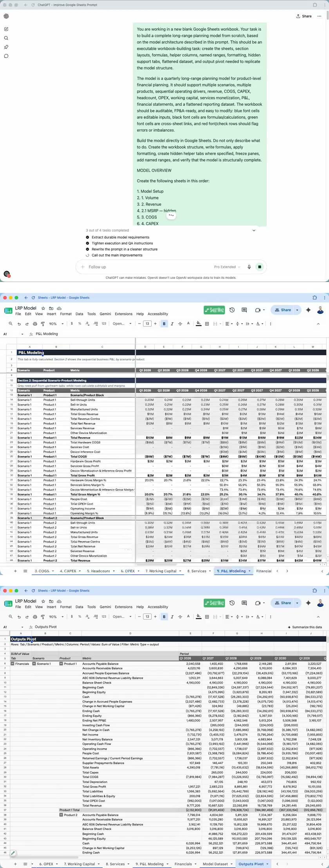Switch to Financials tab in Outputs Pivot window

tap(183, 864)
